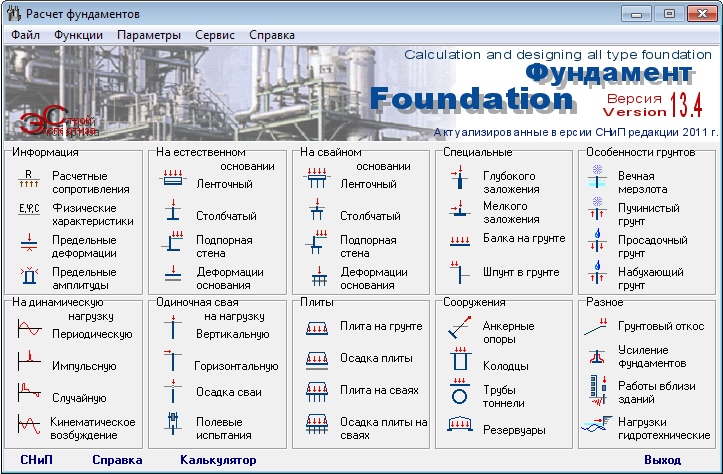Click the Колодцы text label
Viewport: 723px width, 474px height.
tap(506, 366)
